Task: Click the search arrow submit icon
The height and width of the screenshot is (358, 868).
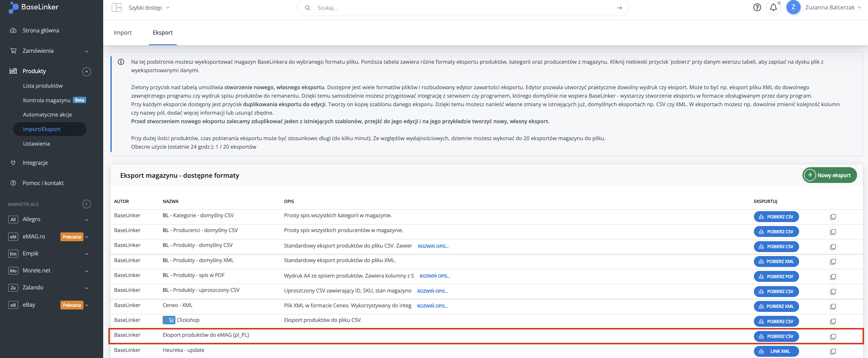Action: point(619,8)
